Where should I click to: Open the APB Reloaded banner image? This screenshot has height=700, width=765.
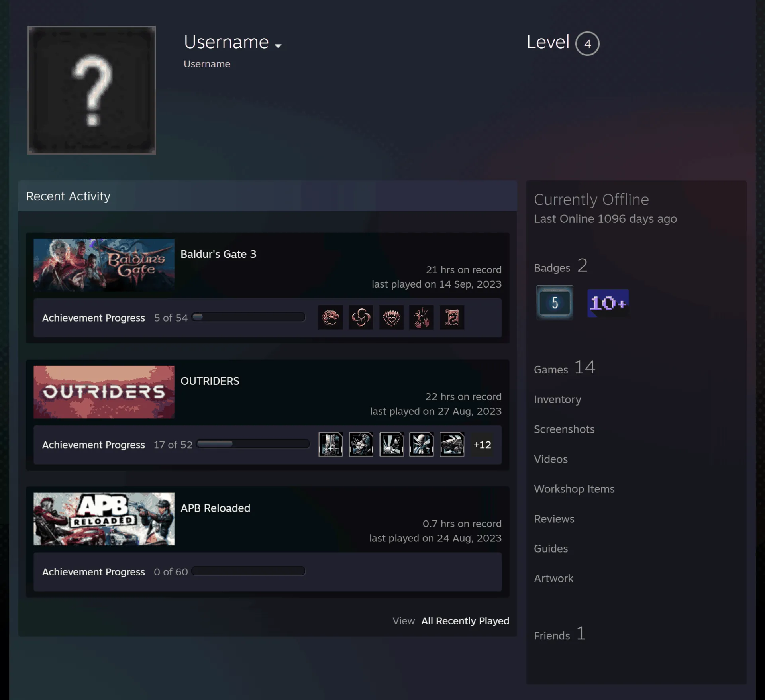(104, 519)
